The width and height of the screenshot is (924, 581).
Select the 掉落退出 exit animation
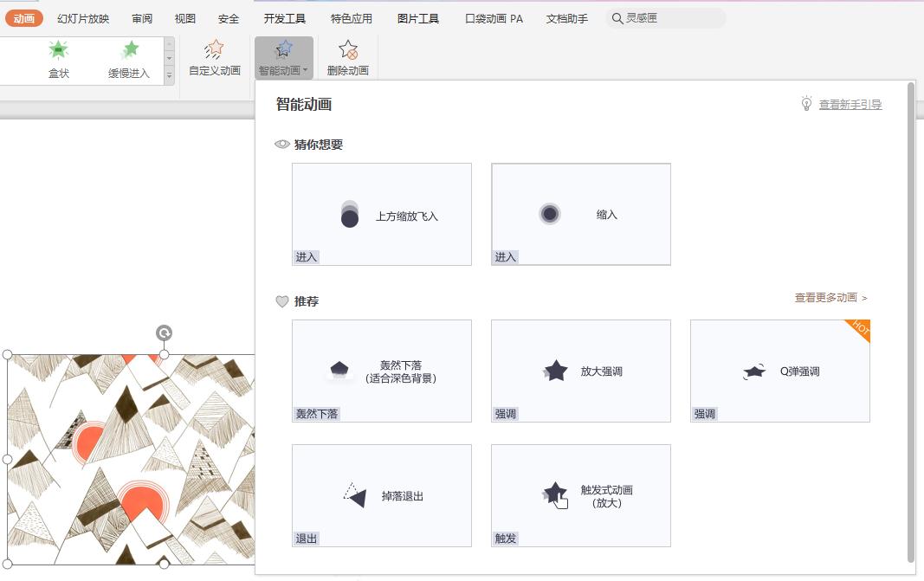pos(381,494)
